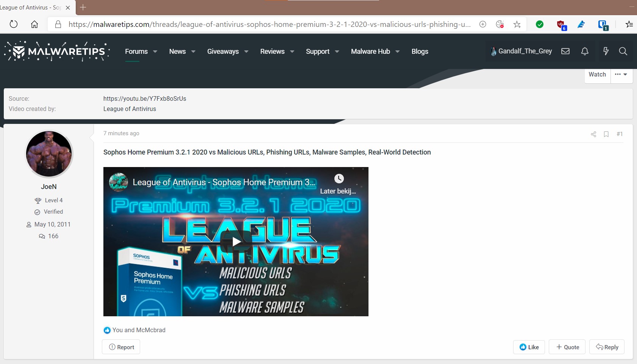The width and height of the screenshot is (637, 364).
Task: Click the 'Level 4' user rank text
Action: (x=54, y=200)
